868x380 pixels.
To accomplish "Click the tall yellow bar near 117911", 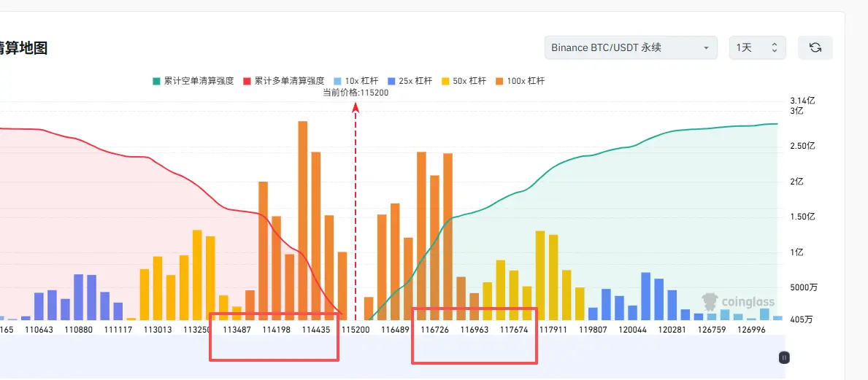I will click(x=540, y=276).
